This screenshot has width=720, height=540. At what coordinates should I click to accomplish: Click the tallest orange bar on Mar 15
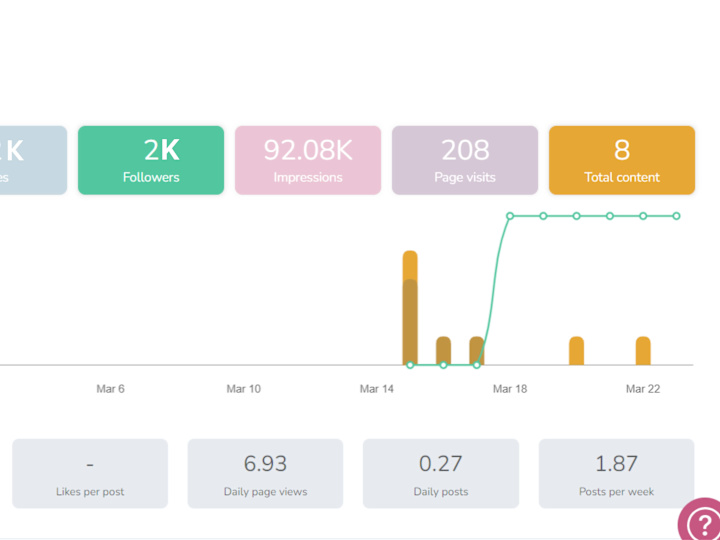pyautogui.click(x=410, y=308)
